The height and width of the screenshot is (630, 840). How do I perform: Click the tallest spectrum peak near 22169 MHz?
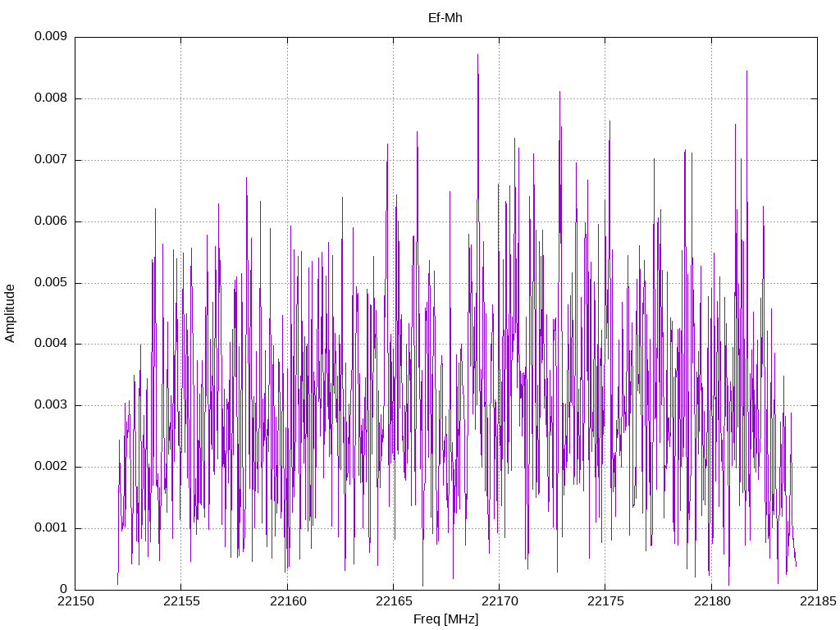tap(478, 55)
